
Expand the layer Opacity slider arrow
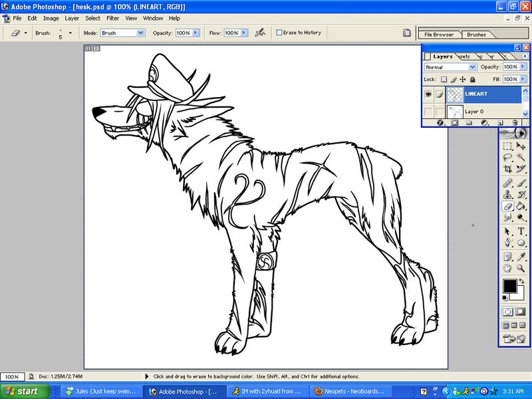pyautogui.click(x=523, y=67)
